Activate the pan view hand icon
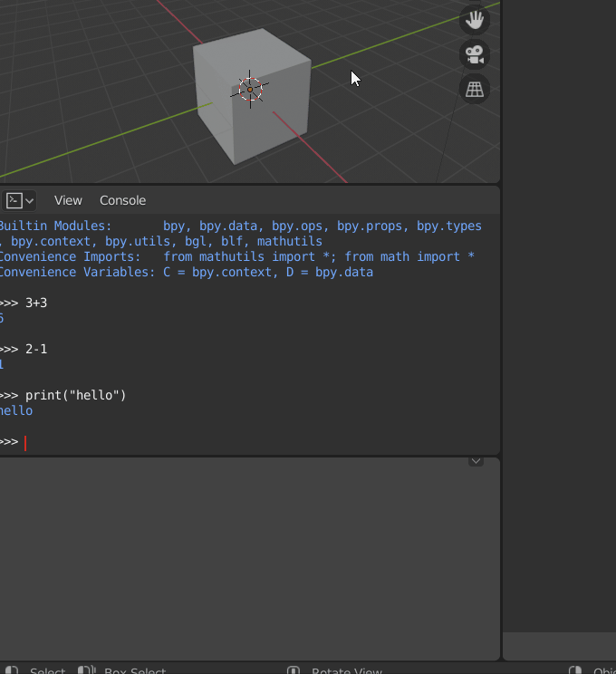616x674 pixels. click(475, 20)
